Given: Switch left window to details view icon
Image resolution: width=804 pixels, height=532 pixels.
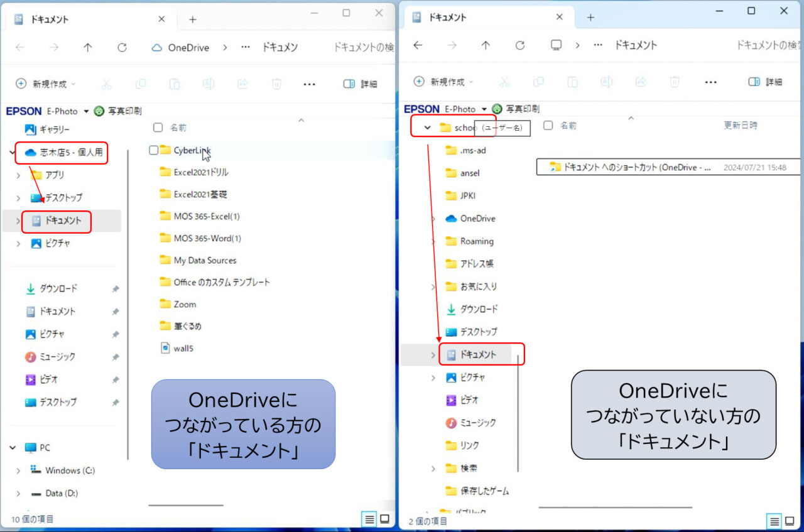Looking at the screenshot, I should click(369, 519).
